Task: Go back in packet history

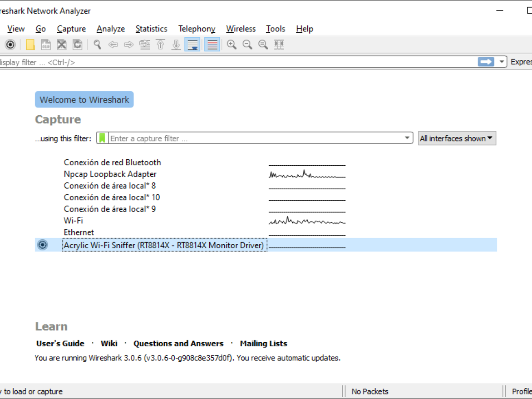Action: pyautogui.click(x=113, y=44)
